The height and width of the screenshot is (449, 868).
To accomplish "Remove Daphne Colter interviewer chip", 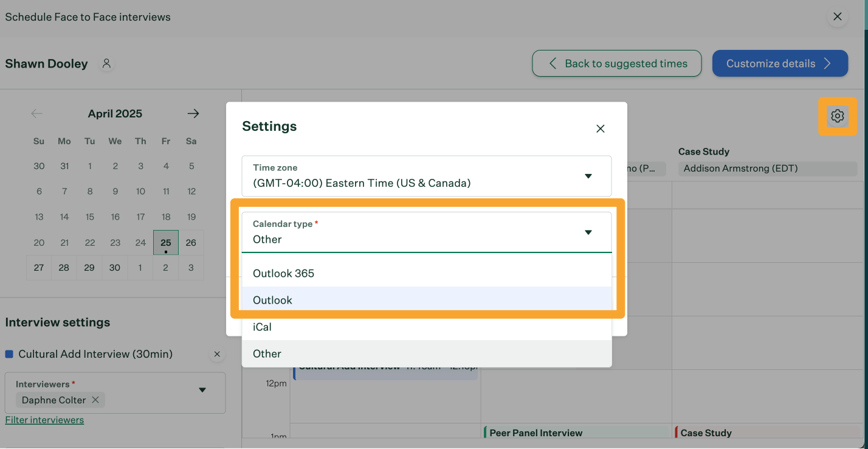I will pyautogui.click(x=95, y=400).
